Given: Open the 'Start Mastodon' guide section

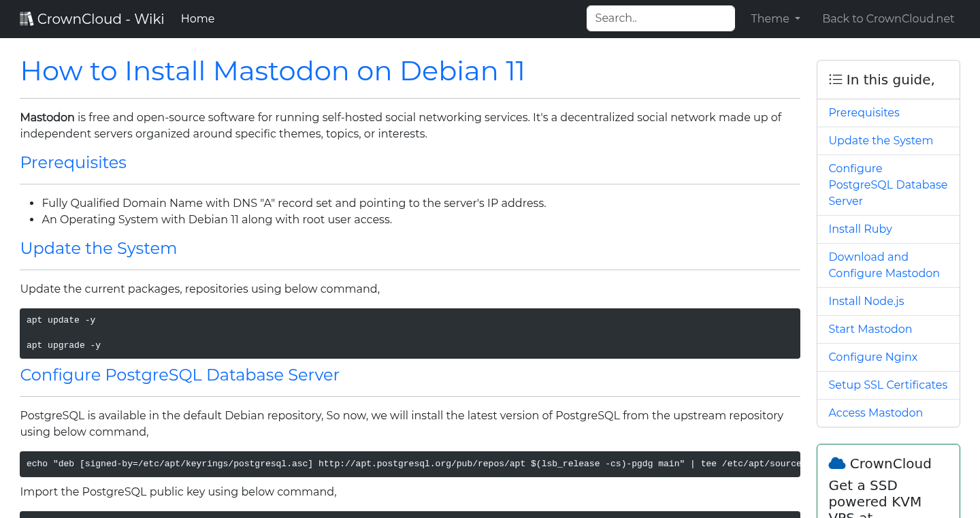Looking at the screenshot, I should pyautogui.click(x=870, y=329).
